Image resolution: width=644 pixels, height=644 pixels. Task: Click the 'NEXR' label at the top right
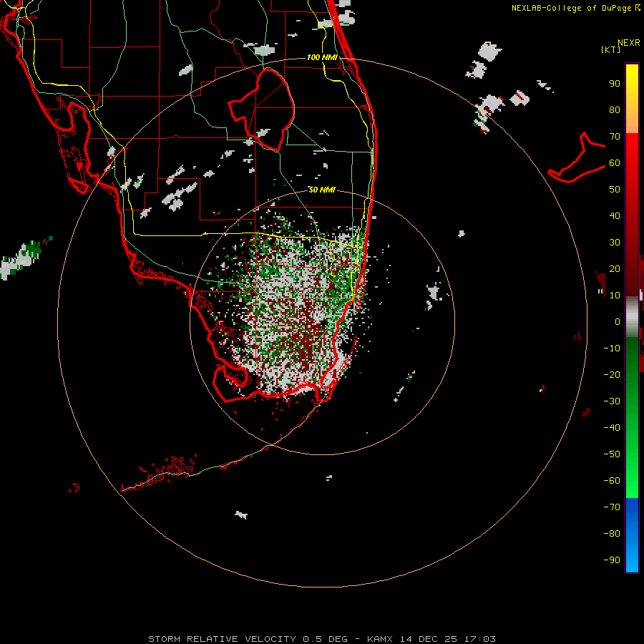pos(629,43)
